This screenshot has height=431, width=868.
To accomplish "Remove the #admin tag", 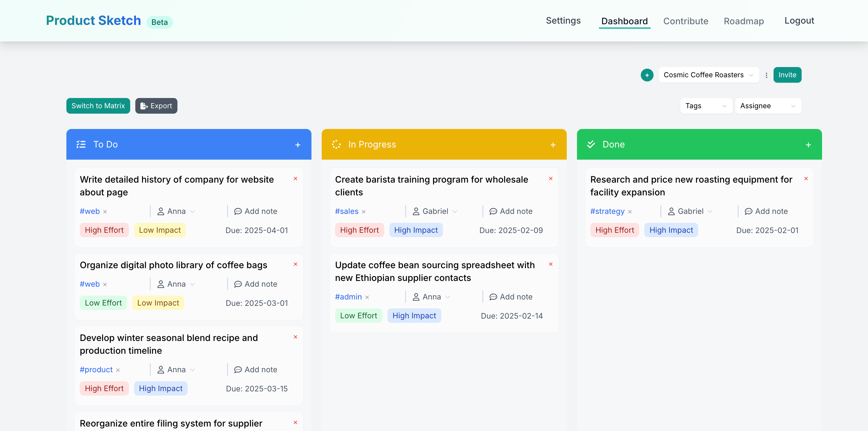I will click(367, 297).
